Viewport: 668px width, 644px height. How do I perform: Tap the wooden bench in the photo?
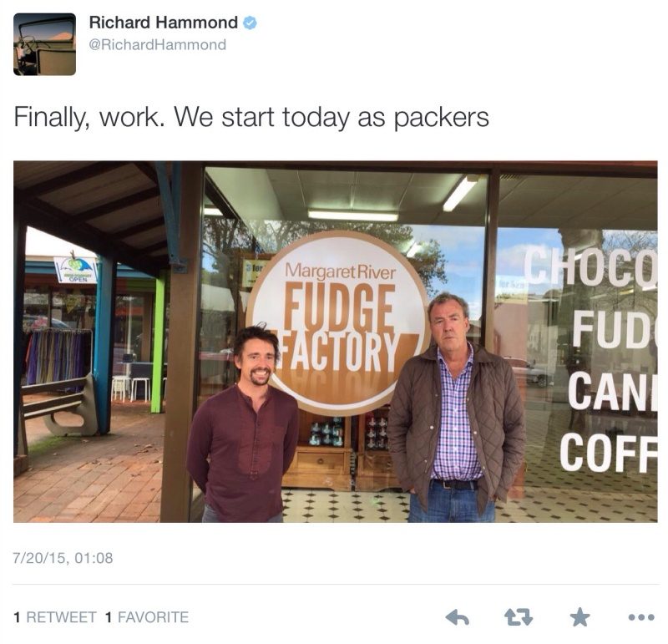pos(58,406)
